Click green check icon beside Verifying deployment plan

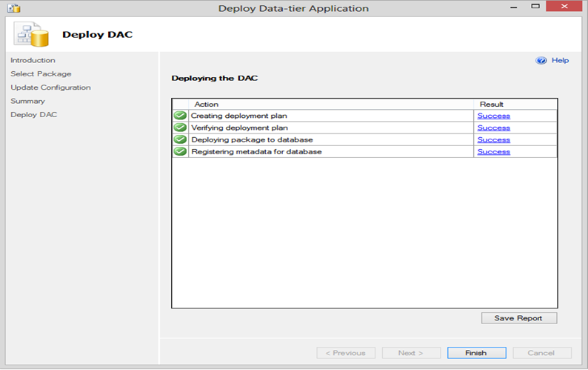pos(180,128)
